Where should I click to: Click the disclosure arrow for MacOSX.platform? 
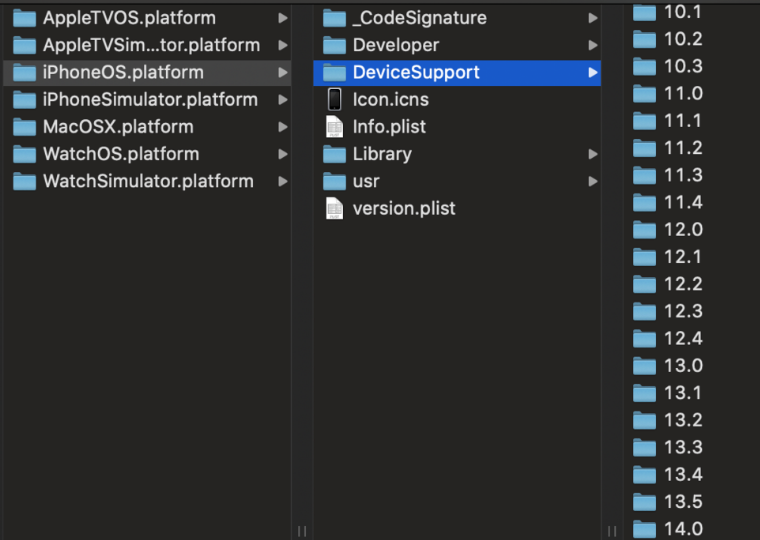(283, 127)
